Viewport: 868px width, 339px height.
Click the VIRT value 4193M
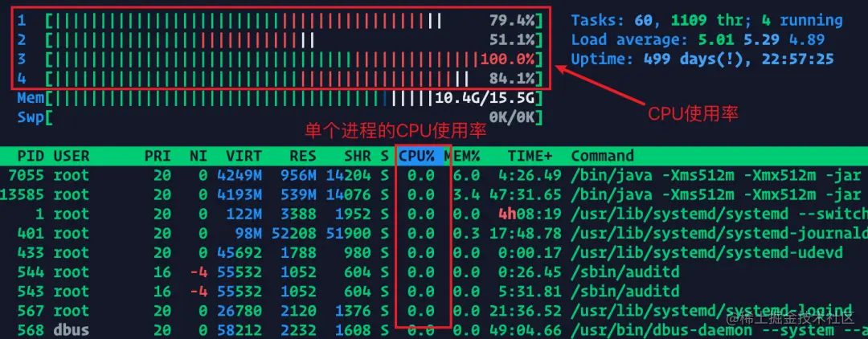pos(240,195)
